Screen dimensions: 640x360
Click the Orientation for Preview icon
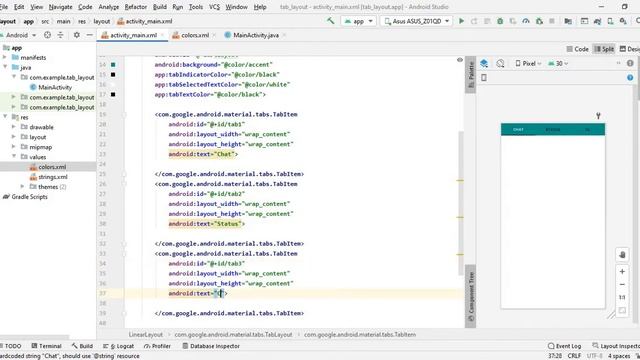pos(500,63)
